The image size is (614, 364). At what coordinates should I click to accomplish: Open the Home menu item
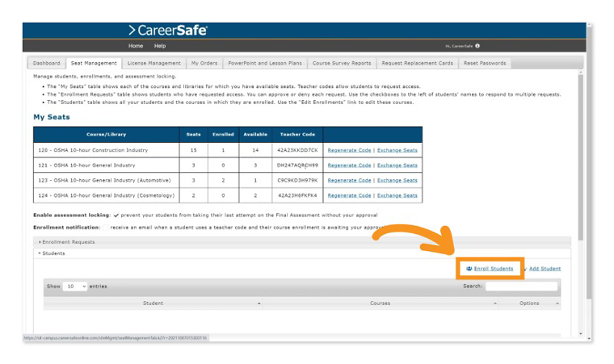pos(136,46)
